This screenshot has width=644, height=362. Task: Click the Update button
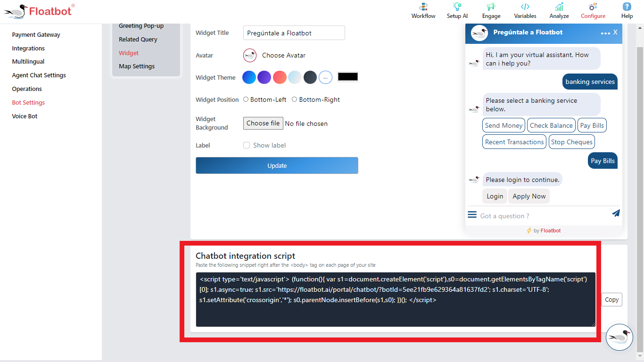pos(277,165)
